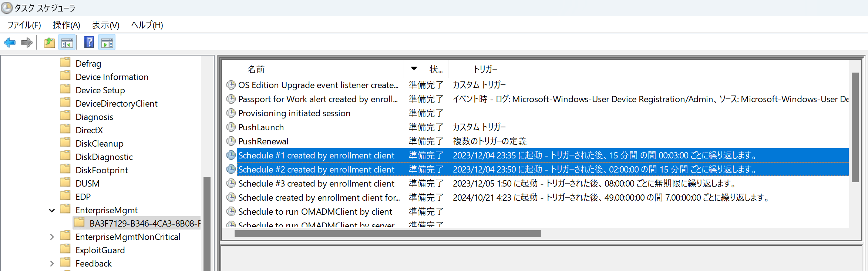This screenshot has width=868, height=271.
Task: Click the DirectX folder icon
Action: click(x=65, y=129)
